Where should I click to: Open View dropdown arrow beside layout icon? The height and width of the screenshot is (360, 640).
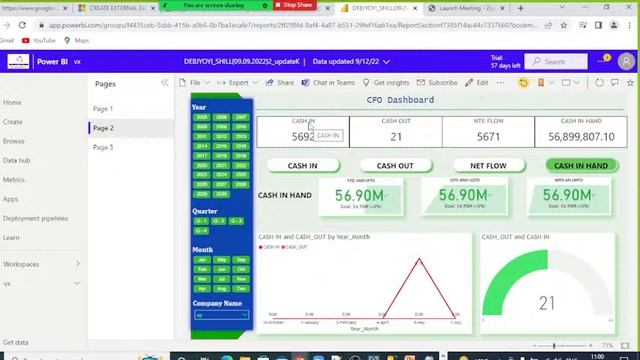(577, 83)
